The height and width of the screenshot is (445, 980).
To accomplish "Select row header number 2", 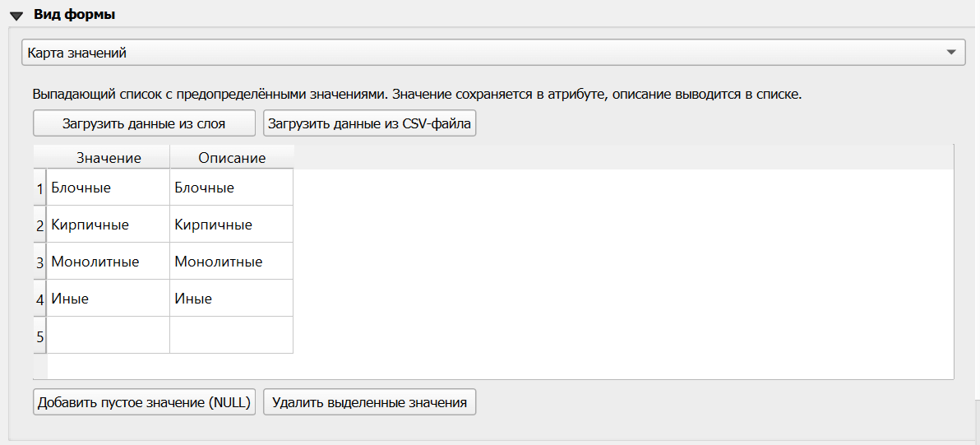I will (39, 225).
